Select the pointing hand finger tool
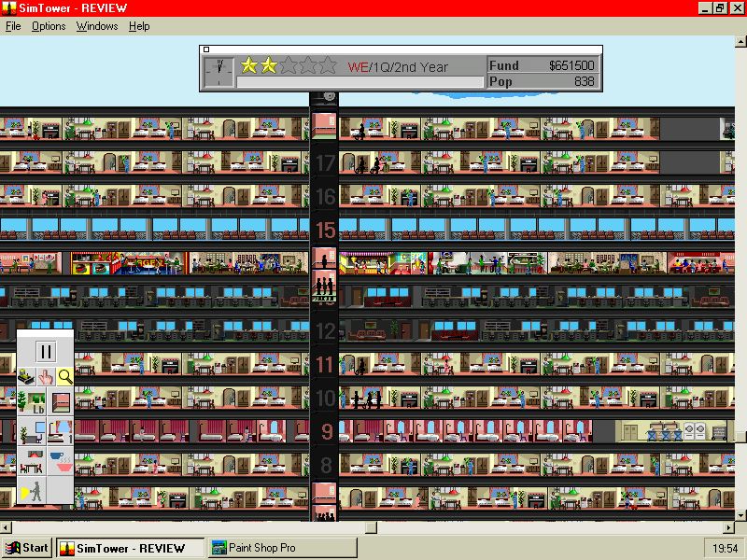 coord(46,377)
